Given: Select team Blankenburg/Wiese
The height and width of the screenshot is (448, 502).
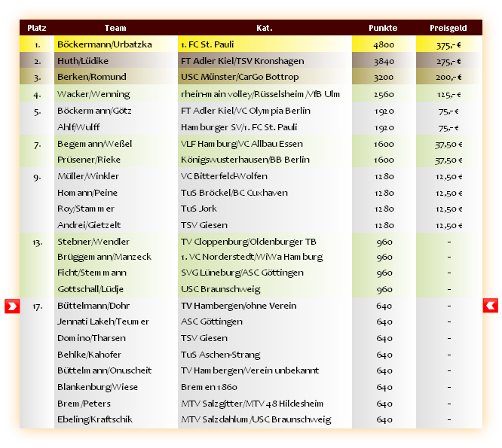Looking at the screenshot, I should (x=97, y=387).
